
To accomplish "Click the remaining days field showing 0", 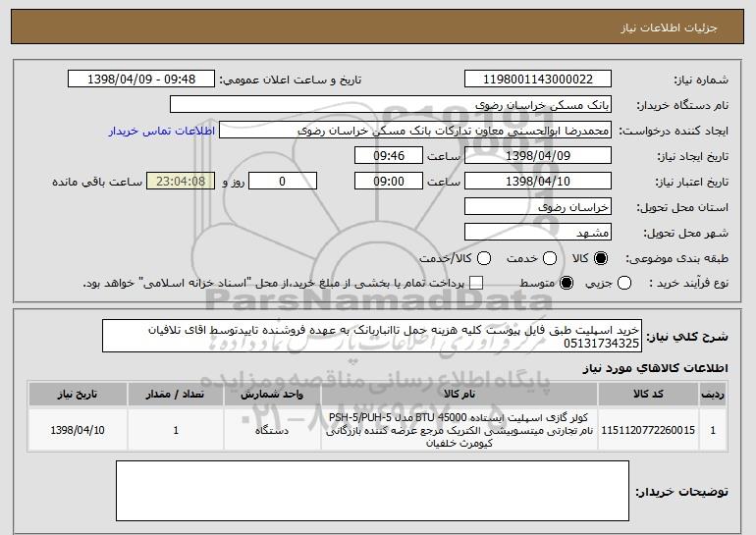I will (x=283, y=182).
